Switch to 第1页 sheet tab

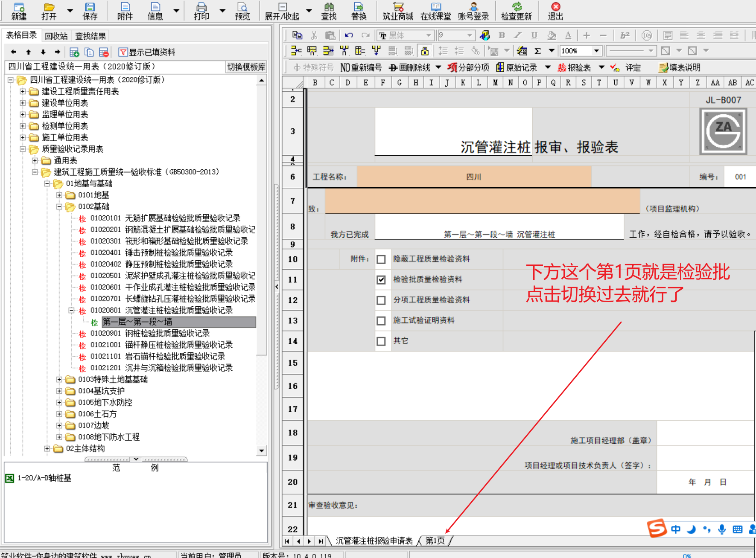pyautogui.click(x=435, y=541)
